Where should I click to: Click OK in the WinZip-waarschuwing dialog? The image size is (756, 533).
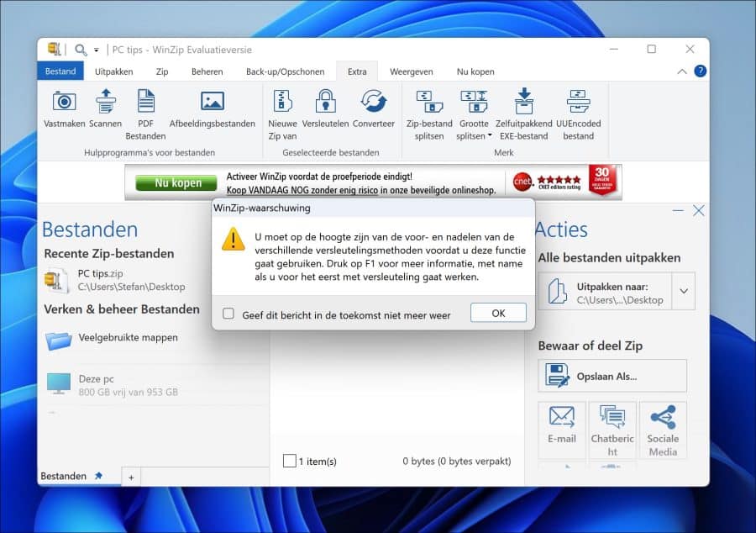point(498,313)
